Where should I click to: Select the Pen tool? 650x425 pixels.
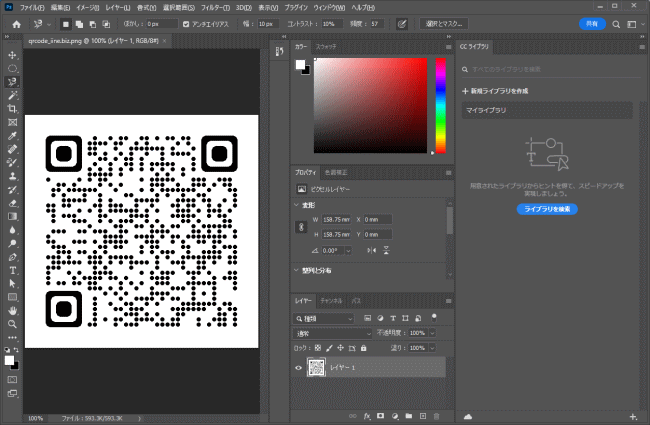click(12, 257)
